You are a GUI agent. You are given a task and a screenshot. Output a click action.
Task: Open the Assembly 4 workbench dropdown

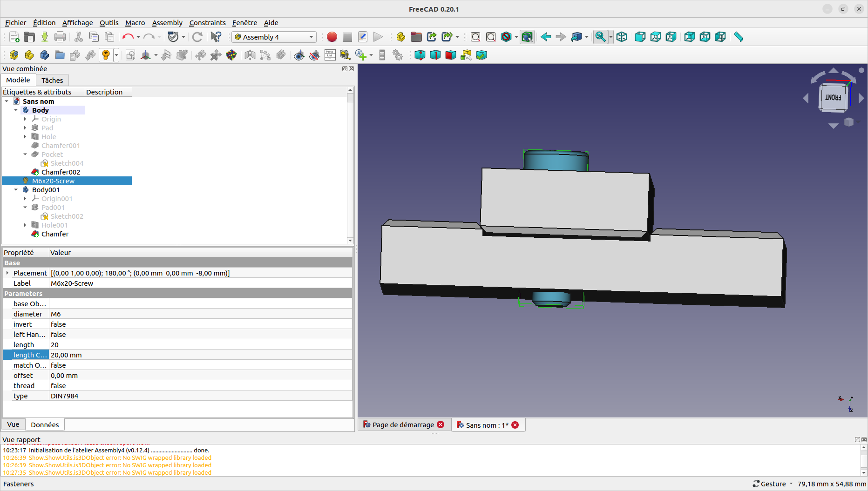pyautogui.click(x=274, y=37)
